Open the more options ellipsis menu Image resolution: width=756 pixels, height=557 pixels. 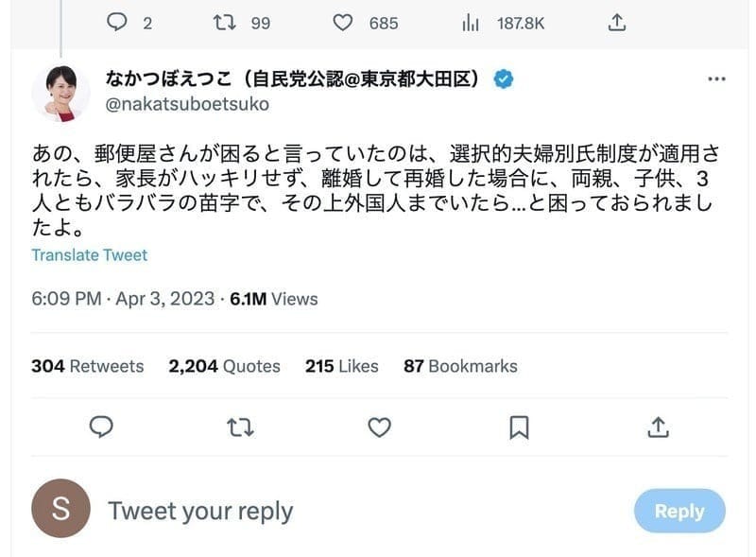[715, 79]
